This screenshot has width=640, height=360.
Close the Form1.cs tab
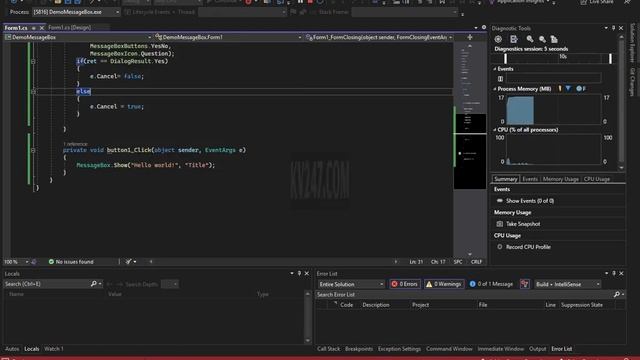[x=42, y=28]
